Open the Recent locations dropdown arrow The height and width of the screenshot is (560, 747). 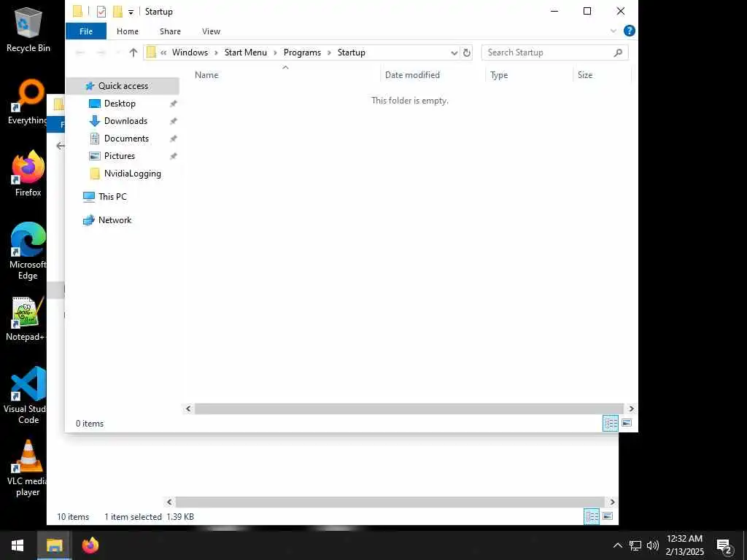pyautogui.click(x=117, y=52)
